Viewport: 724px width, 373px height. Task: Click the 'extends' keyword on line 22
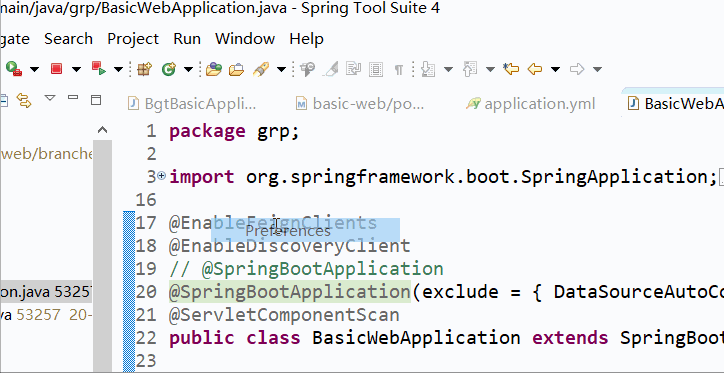570,338
